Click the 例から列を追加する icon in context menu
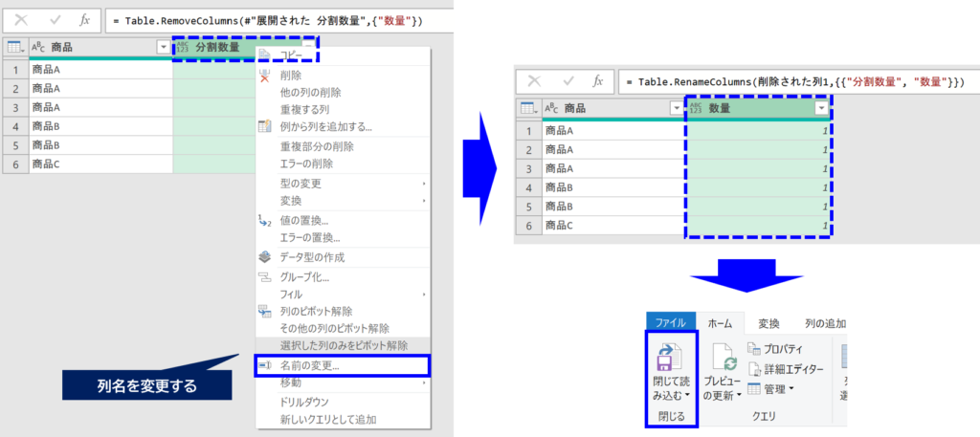Viewport: 980px width, 437px height. (265, 127)
